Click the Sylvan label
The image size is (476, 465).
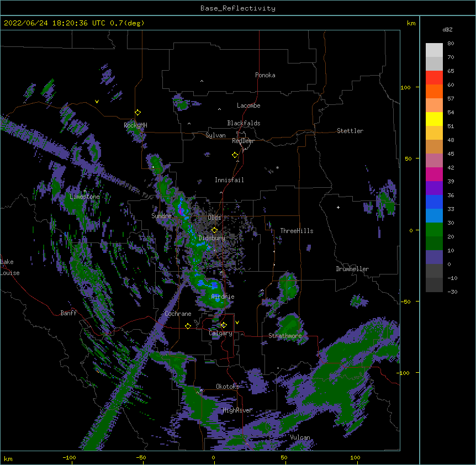(x=215, y=135)
